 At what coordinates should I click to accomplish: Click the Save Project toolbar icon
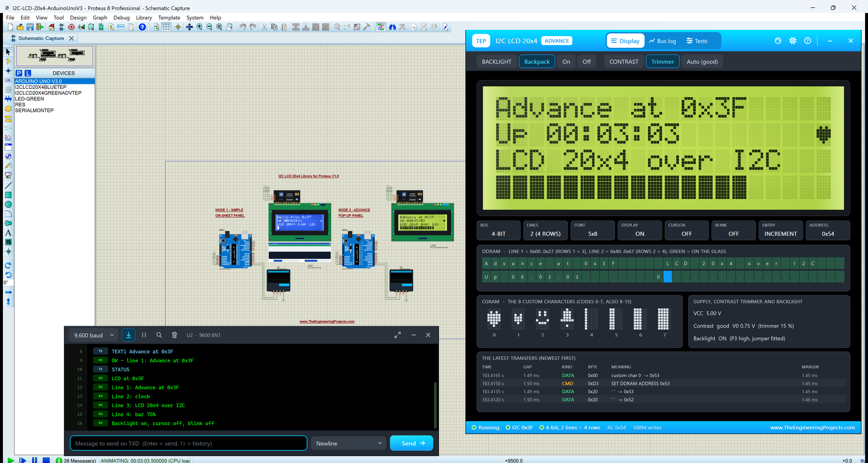[x=30, y=27]
